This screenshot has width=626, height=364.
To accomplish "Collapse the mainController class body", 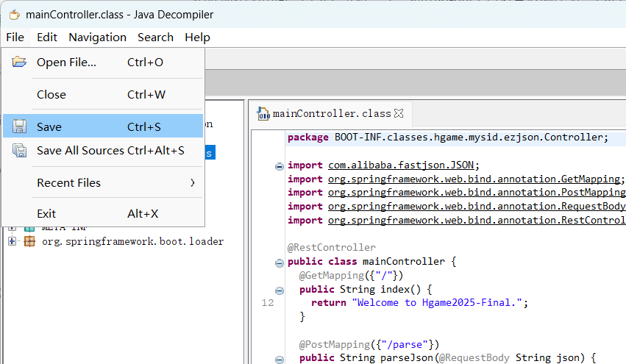I will pos(280,263).
